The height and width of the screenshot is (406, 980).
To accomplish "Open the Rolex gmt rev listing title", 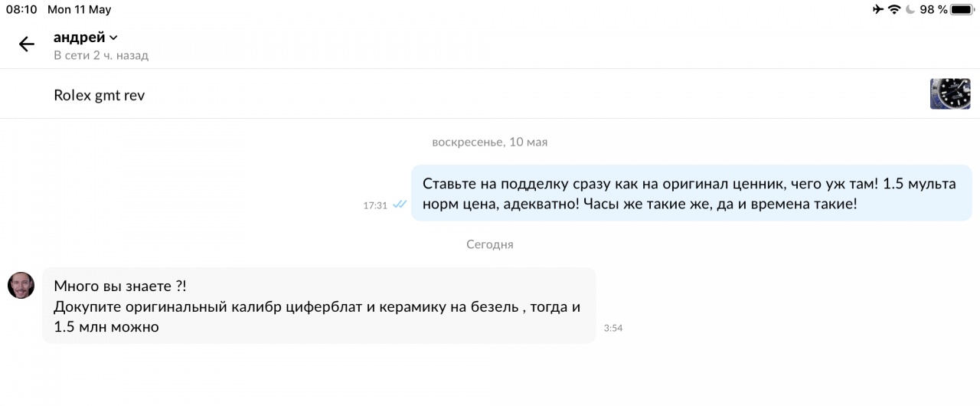I will [99, 96].
